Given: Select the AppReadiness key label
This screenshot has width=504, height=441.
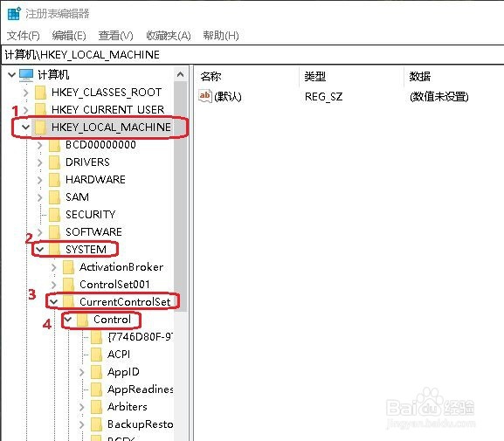Looking at the screenshot, I should [141, 389].
